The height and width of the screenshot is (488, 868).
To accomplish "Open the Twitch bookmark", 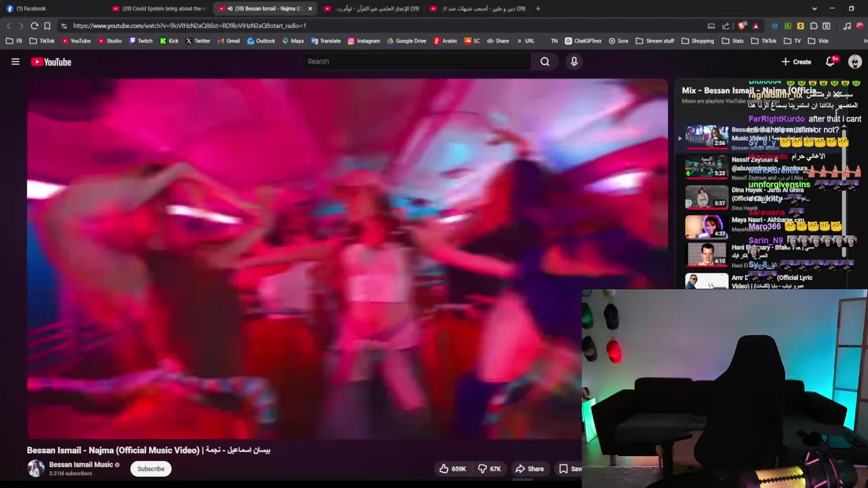I will coord(141,41).
